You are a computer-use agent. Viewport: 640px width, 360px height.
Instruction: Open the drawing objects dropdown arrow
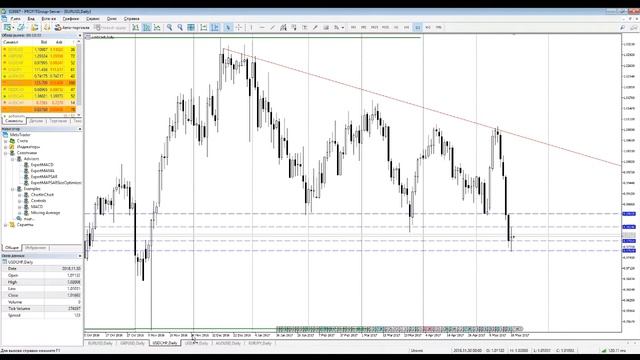[342, 27]
